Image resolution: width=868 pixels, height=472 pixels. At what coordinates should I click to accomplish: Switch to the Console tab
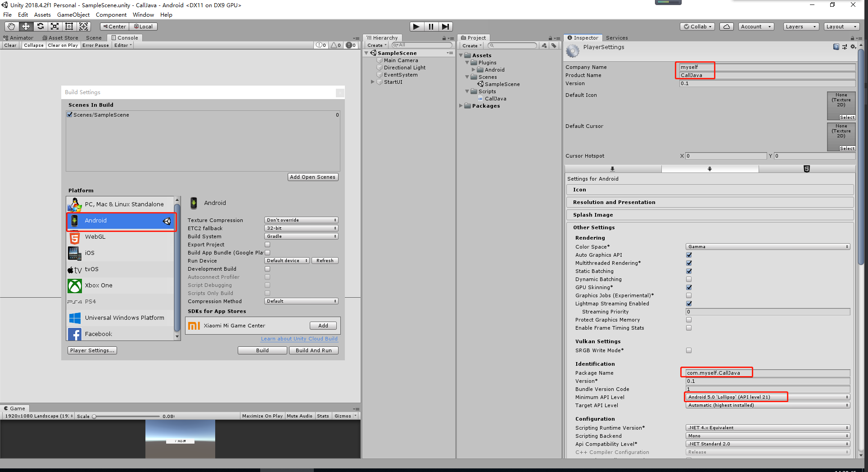(x=124, y=37)
